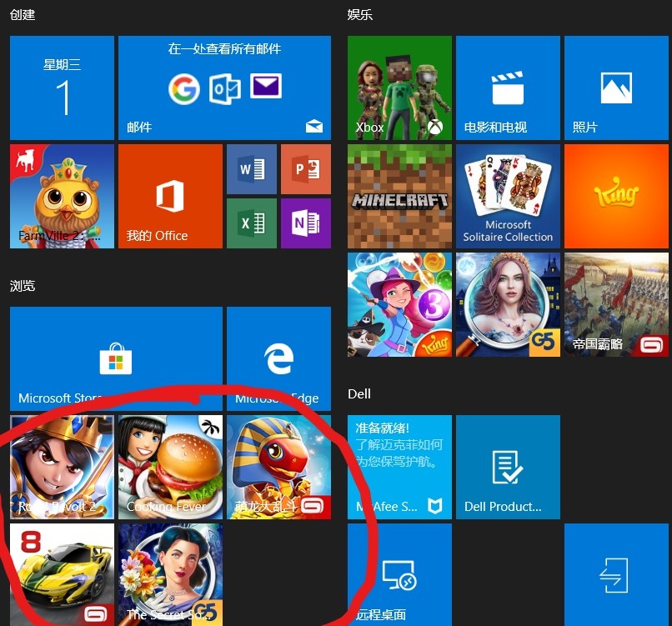The image size is (672, 626).
Task: Click the Outlook icon in mail tile
Action: click(224, 88)
